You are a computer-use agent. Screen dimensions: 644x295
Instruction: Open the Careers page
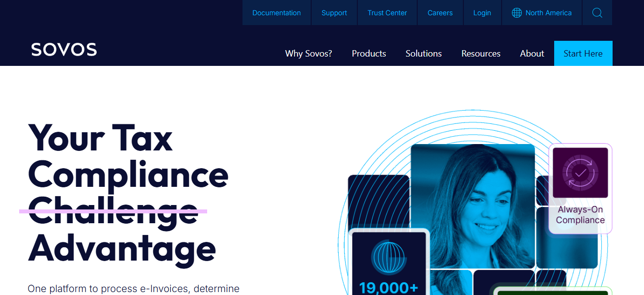pyautogui.click(x=440, y=12)
